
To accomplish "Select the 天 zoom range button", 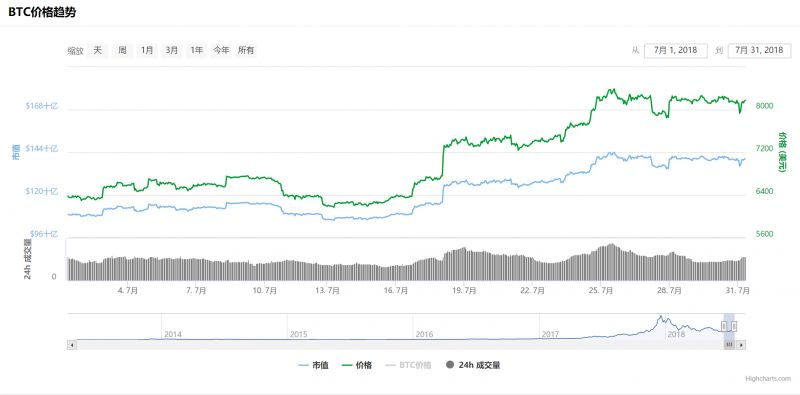I will (97, 50).
